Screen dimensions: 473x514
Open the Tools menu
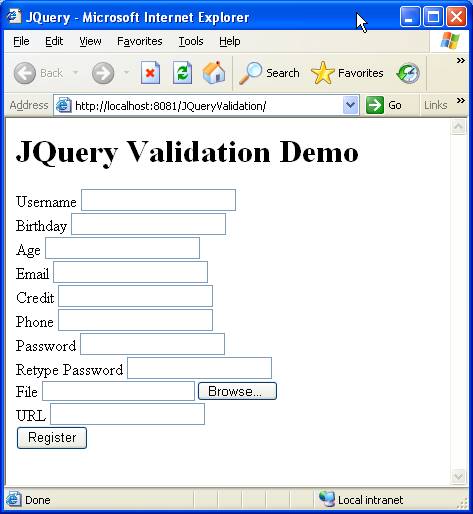(191, 41)
